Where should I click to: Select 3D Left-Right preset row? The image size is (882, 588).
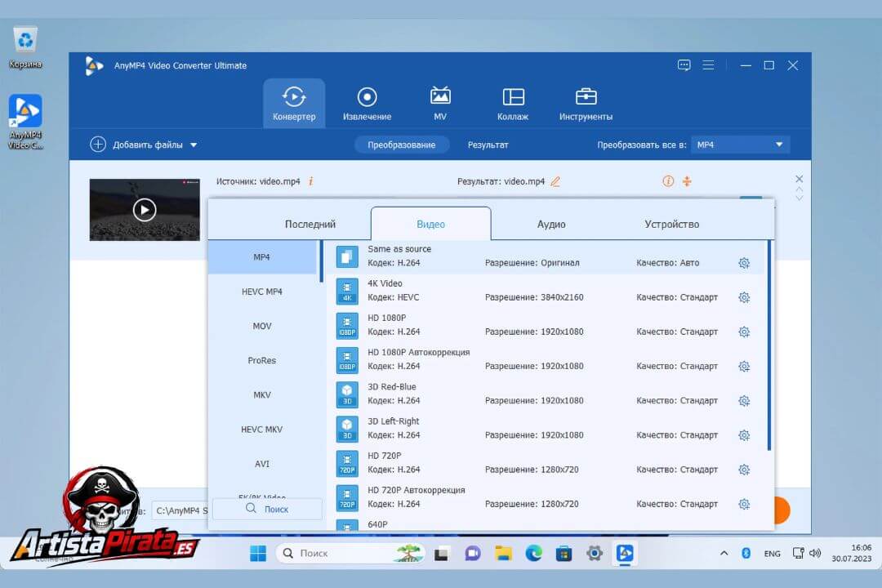click(546, 428)
